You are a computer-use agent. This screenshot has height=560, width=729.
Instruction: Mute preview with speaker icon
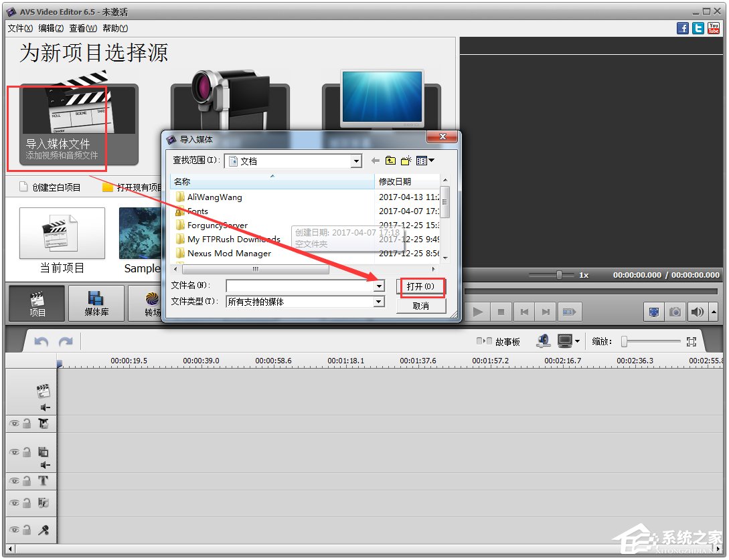(x=697, y=312)
